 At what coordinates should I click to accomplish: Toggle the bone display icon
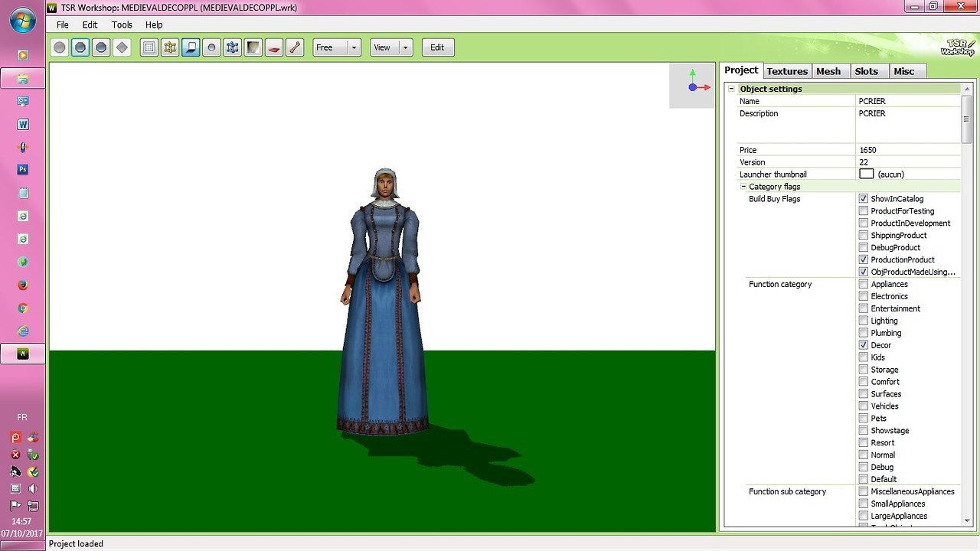tap(294, 47)
